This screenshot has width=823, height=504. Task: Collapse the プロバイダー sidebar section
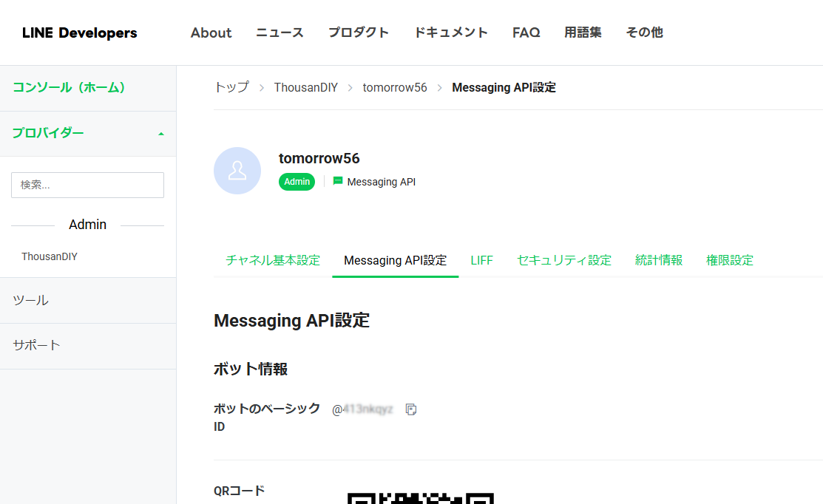tap(160, 134)
